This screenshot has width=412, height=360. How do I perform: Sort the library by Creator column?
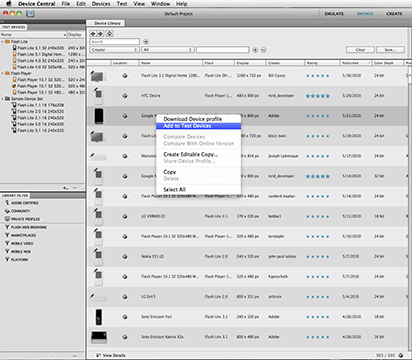pyautogui.click(x=285, y=63)
